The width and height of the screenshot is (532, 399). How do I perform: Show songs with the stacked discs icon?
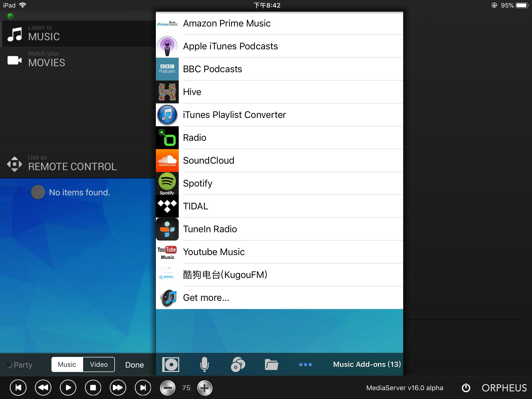[x=238, y=364]
